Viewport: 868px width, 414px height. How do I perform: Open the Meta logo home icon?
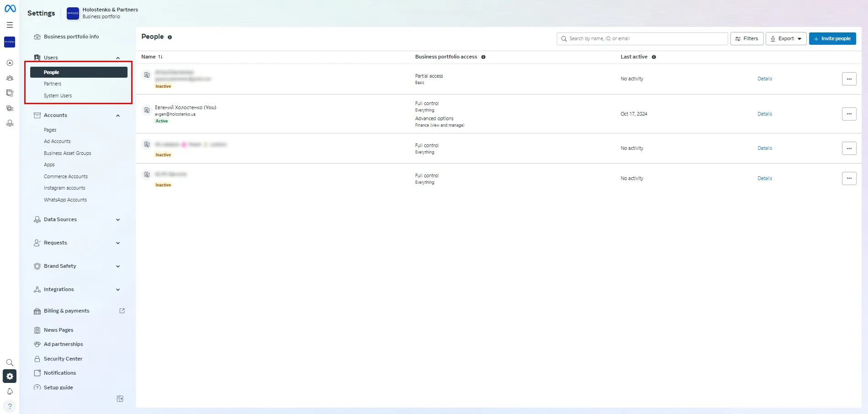10,9
